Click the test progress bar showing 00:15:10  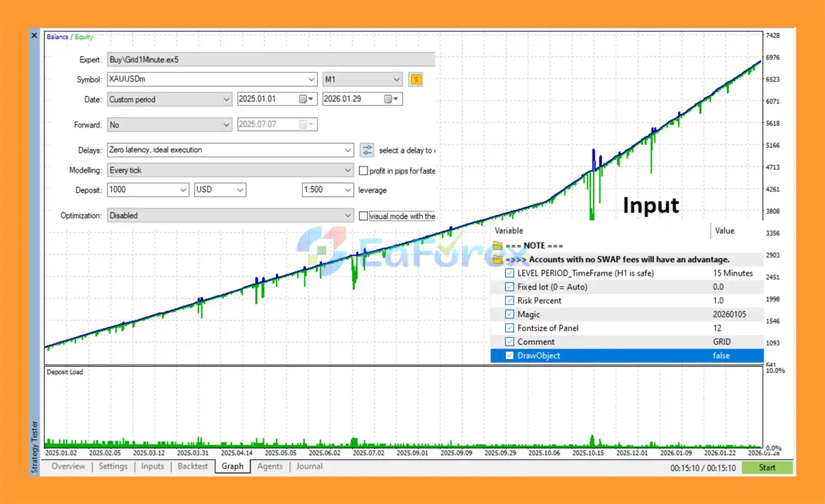coord(703,467)
